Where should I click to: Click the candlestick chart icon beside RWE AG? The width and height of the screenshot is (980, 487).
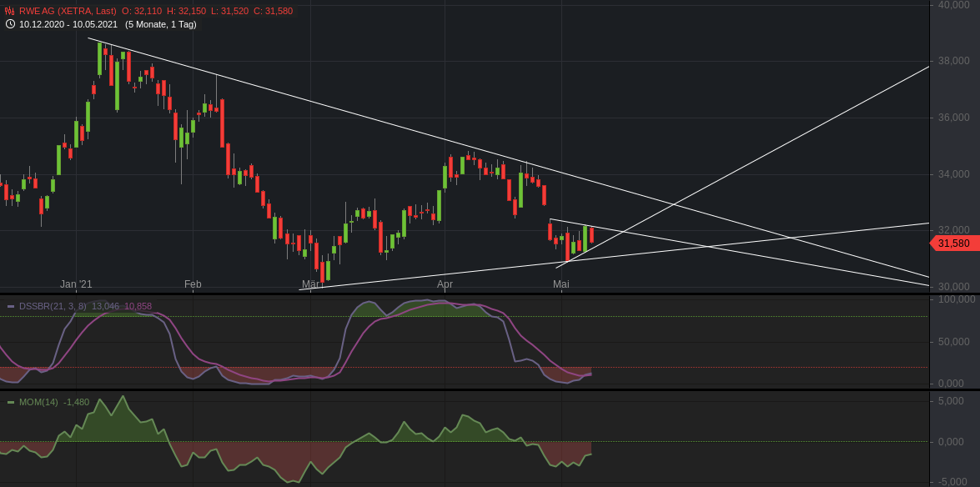click(x=8, y=12)
